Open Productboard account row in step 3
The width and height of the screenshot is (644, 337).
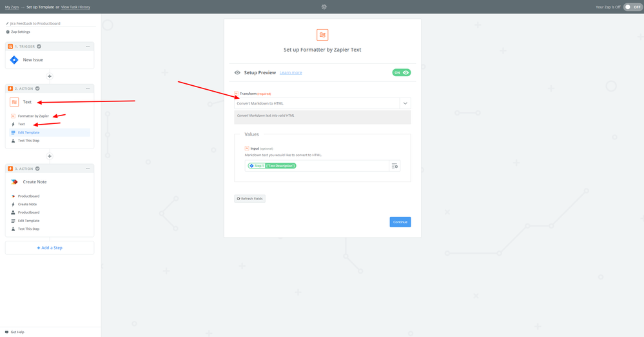point(29,212)
